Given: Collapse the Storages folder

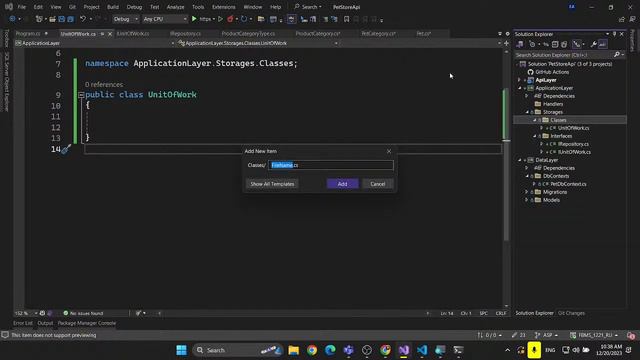Looking at the screenshot, I should [x=527, y=112].
